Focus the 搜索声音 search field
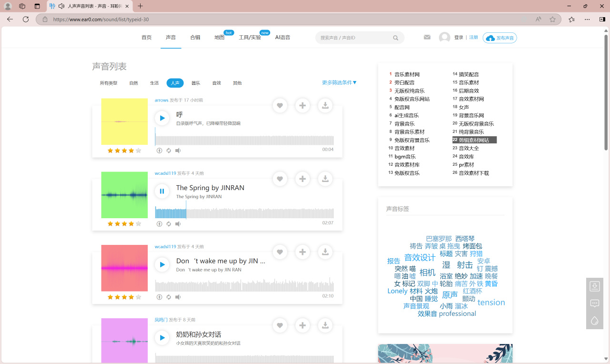Screen dimensions: 610x364 click(354, 38)
